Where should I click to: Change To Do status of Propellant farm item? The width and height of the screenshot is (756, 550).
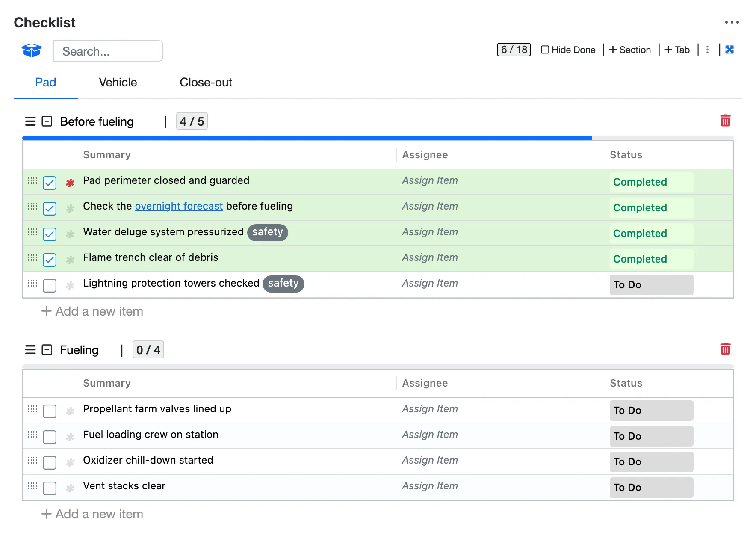pos(651,411)
